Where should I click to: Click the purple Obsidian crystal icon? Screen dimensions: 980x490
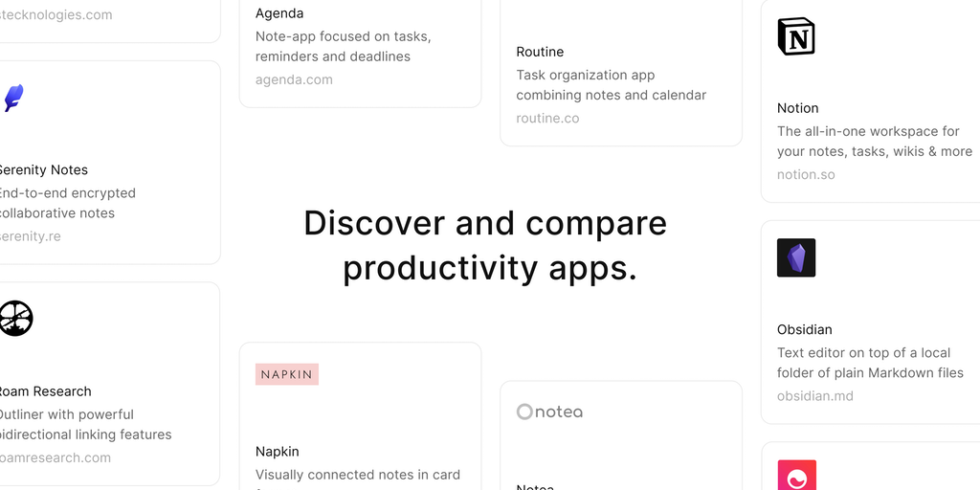(x=796, y=258)
